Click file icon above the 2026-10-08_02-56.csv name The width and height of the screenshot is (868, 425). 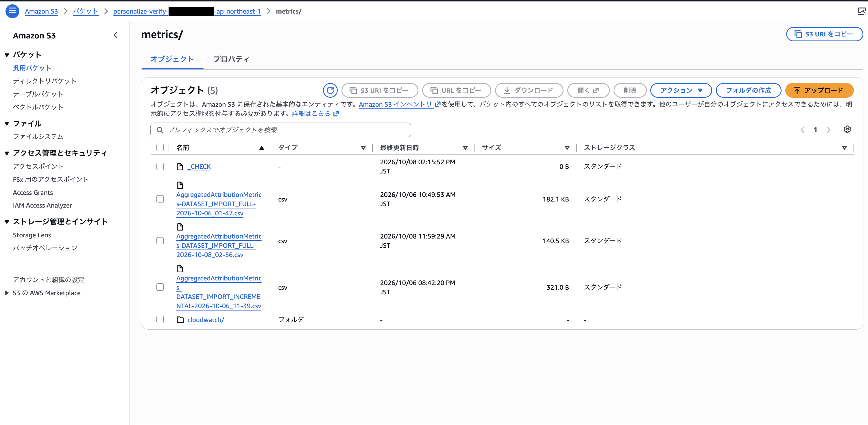pos(180,227)
